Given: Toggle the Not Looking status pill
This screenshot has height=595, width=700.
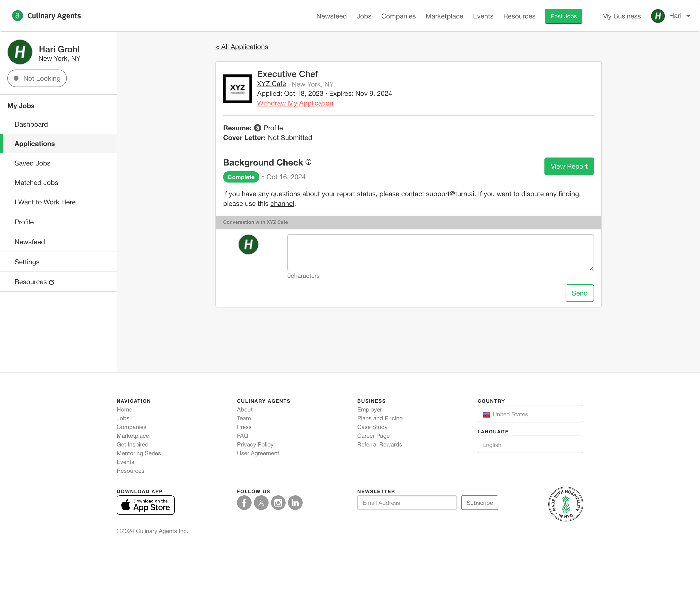Looking at the screenshot, I should click(x=37, y=78).
